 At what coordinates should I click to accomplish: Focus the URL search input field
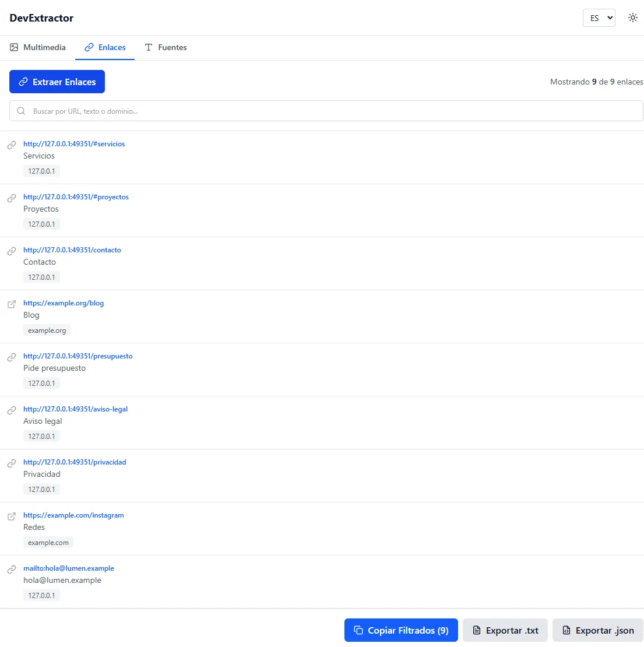click(326, 111)
